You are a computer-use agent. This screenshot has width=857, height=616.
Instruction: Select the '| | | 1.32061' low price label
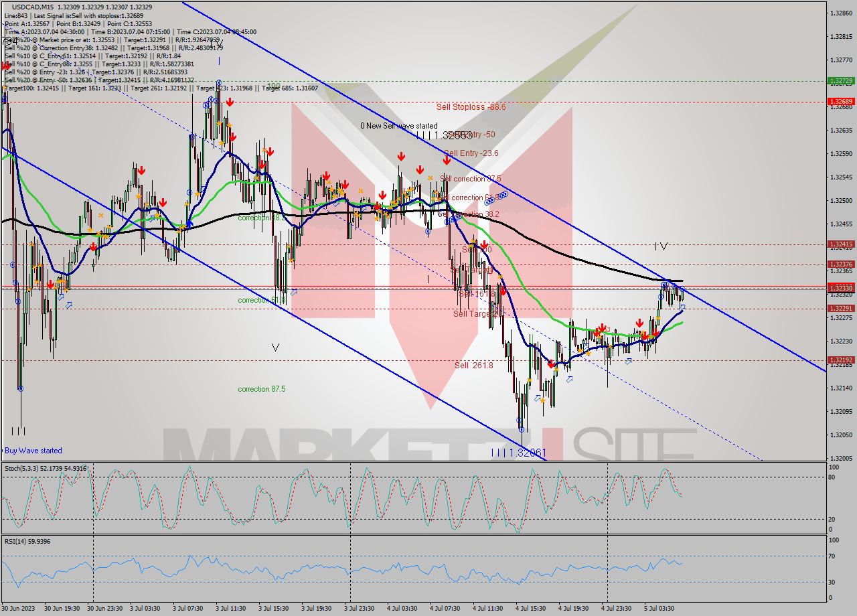coord(519,453)
